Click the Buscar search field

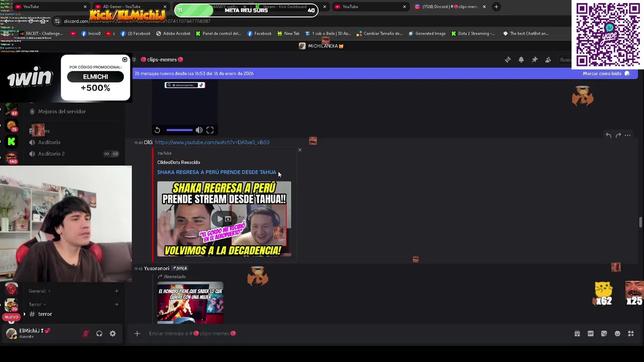(x=565, y=60)
